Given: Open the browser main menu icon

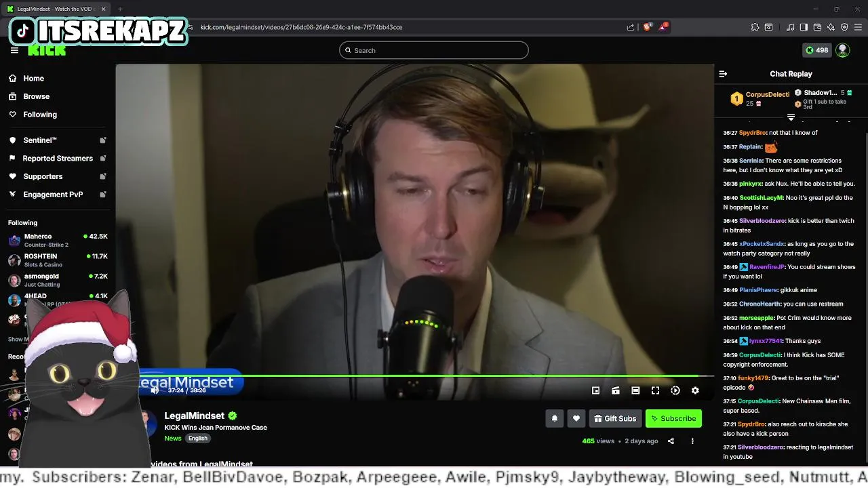Looking at the screenshot, I should pos(858,27).
